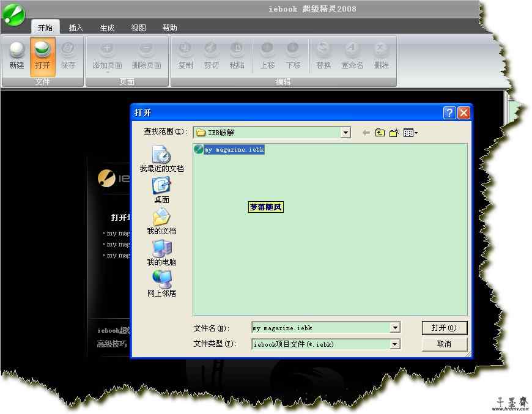Click the 剪切 (Cut) ribbon icon
The width and height of the screenshot is (532, 414).
click(x=211, y=55)
